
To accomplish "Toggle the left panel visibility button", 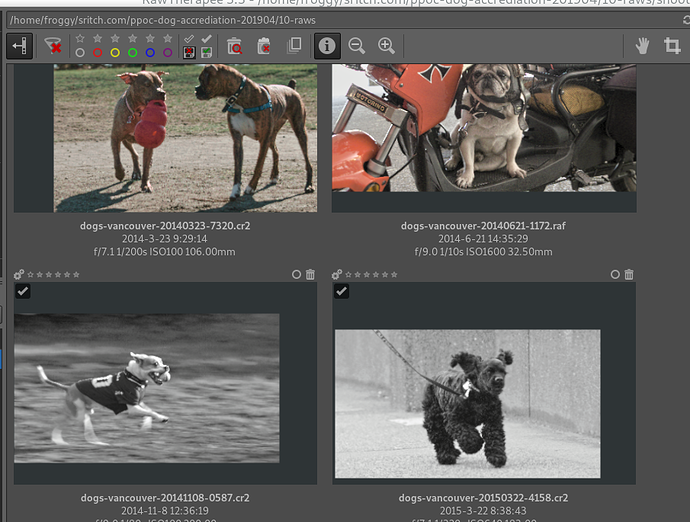I will pos(19,46).
